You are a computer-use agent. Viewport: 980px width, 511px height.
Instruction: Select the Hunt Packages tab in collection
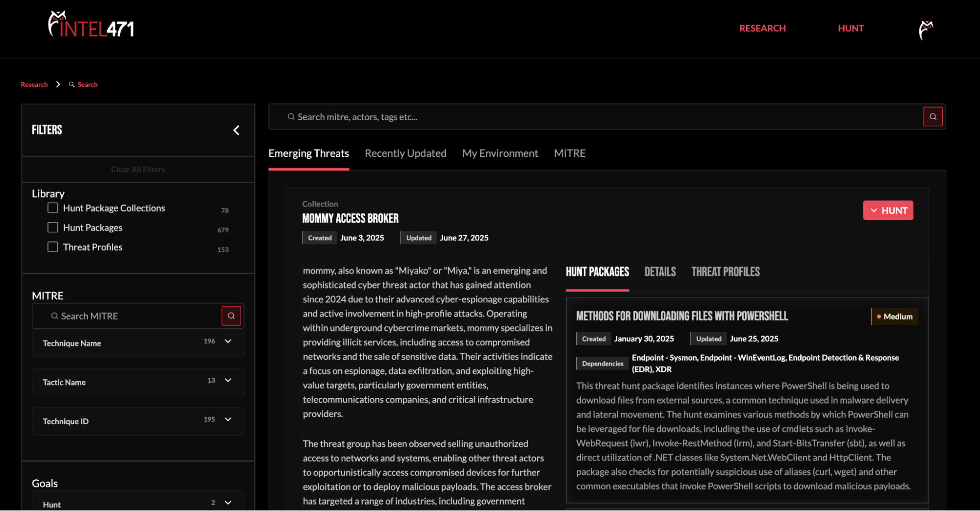597,272
